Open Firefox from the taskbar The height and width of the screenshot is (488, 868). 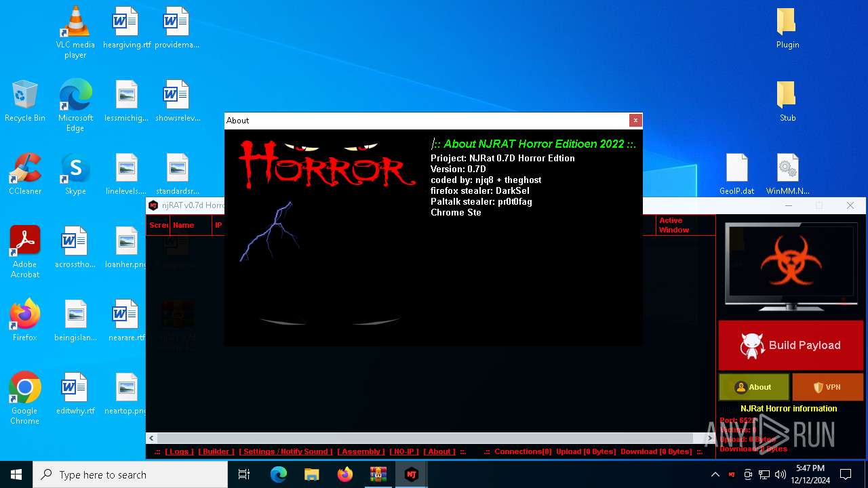click(344, 474)
